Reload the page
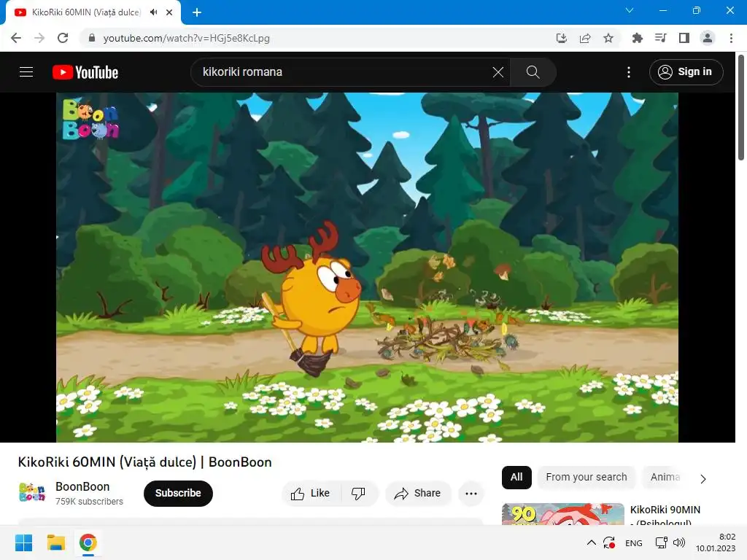This screenshot has width=747, height=560. (x=63, y=38)
